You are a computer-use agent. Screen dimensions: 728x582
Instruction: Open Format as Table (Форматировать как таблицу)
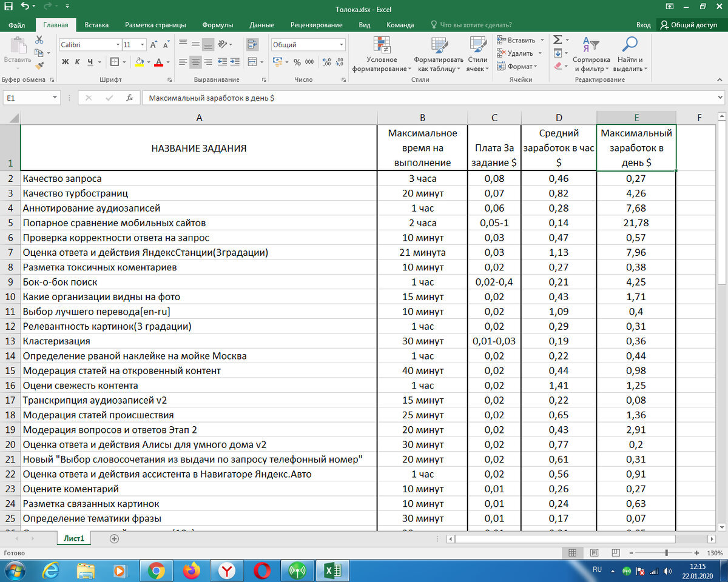pyautogui.click(x=439, y=54)
